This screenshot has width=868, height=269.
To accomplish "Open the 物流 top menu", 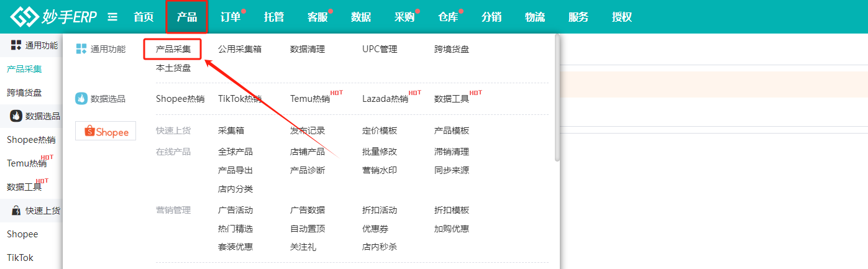I will 535,17.
